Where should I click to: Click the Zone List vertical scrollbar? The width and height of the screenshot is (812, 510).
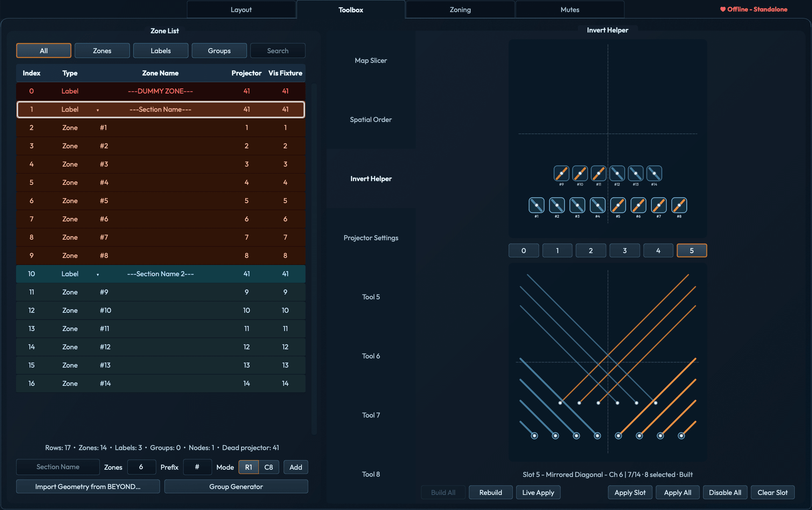click(314, 259)
